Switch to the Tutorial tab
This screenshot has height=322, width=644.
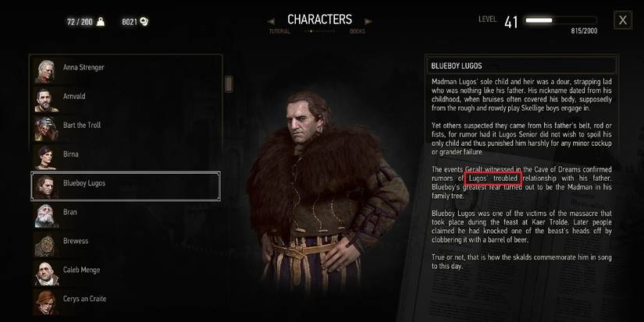279,31
